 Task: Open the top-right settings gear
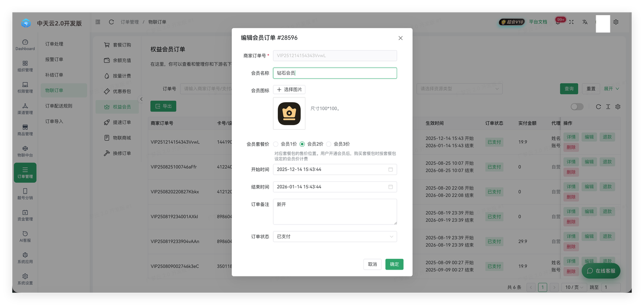pos(616,22)
